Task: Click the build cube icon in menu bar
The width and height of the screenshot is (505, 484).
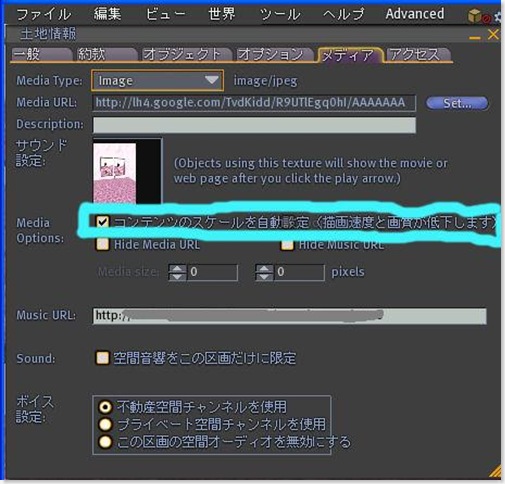Action: (474, 16)
